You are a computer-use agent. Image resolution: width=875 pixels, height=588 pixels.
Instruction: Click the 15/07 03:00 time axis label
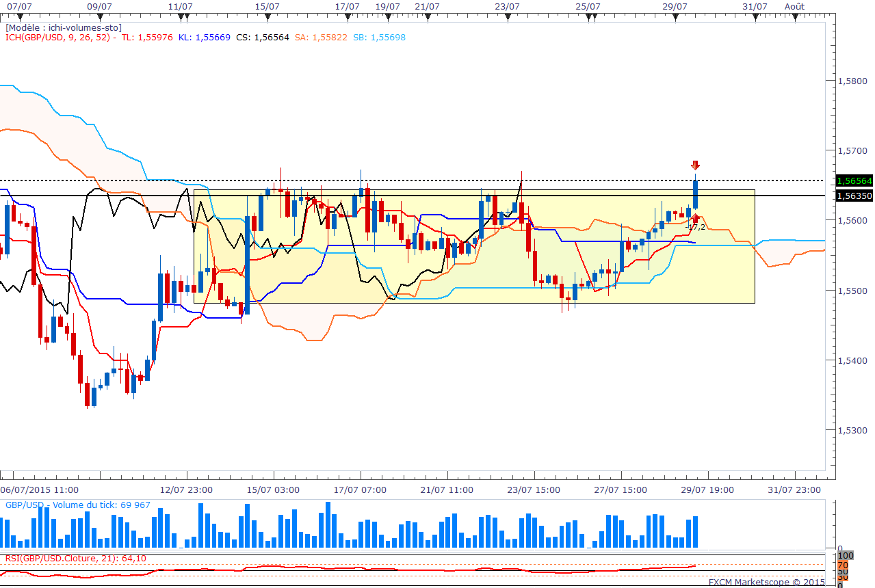tap(274, 490)
